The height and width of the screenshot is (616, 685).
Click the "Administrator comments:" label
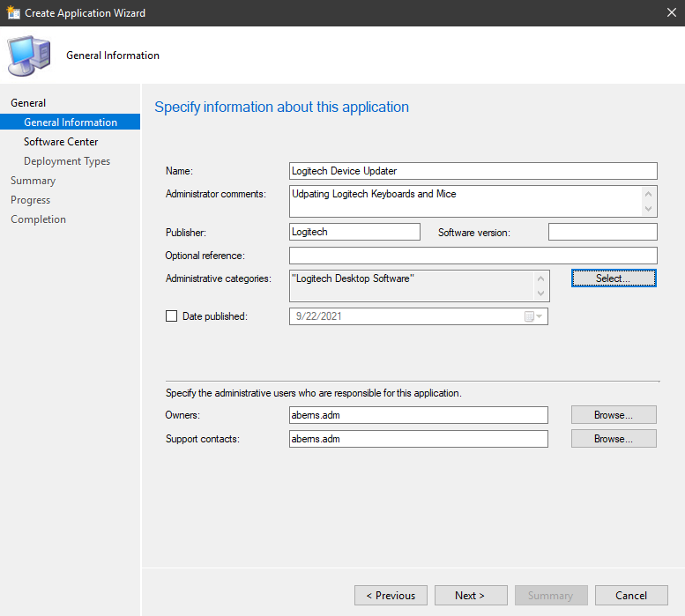[x=216, y=194]
